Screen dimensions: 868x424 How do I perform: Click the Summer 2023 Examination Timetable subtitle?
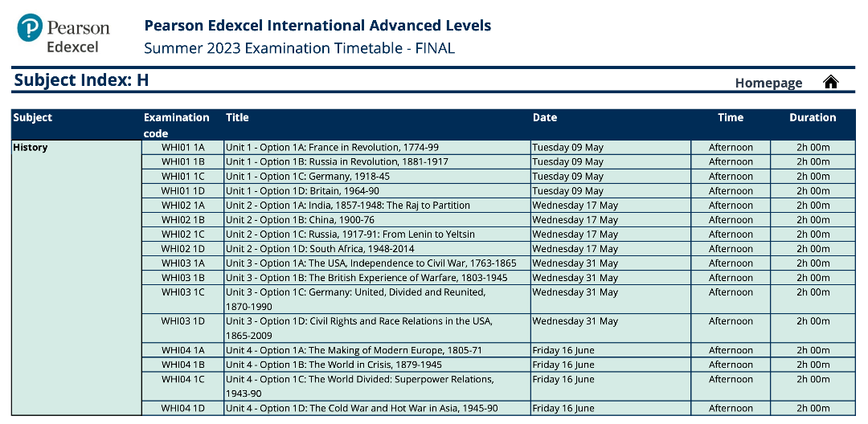pos(299,48)
